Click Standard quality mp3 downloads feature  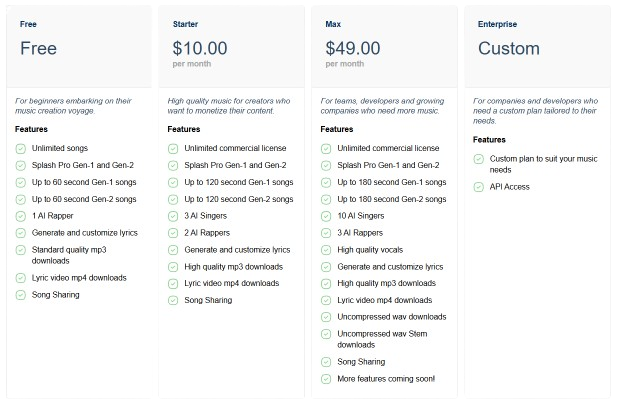click(x=69, y=255)
